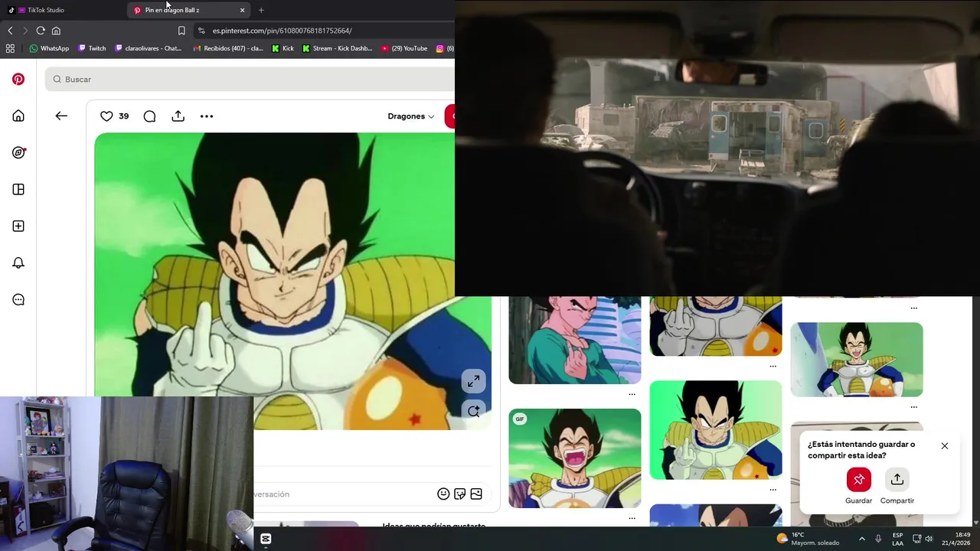Attach a photo to the comment

point(476,494)
